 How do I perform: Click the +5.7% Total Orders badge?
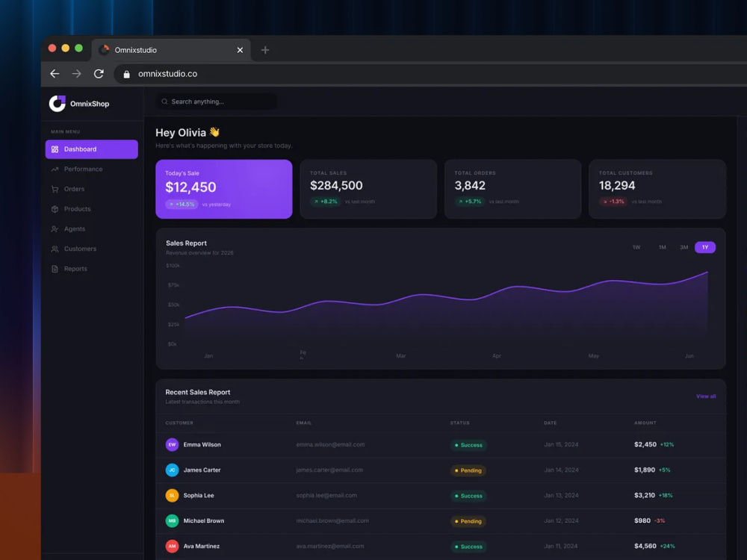(x=470, y=202)
